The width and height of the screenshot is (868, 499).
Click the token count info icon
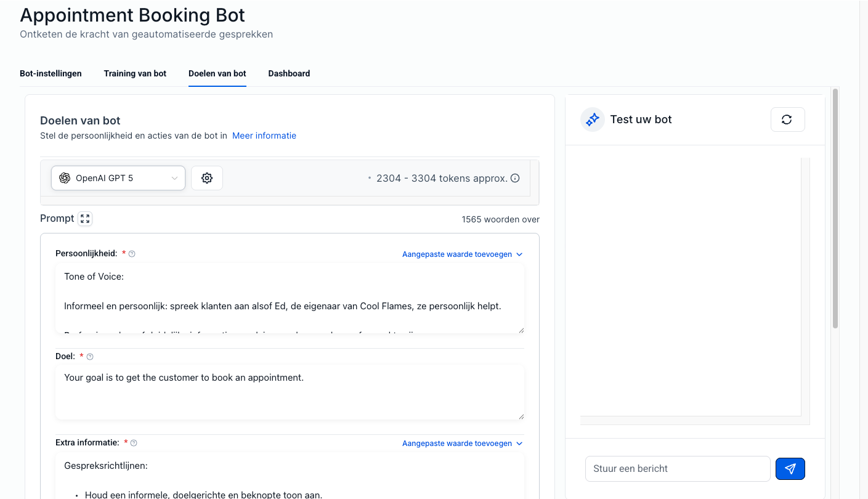coord(515,179)
